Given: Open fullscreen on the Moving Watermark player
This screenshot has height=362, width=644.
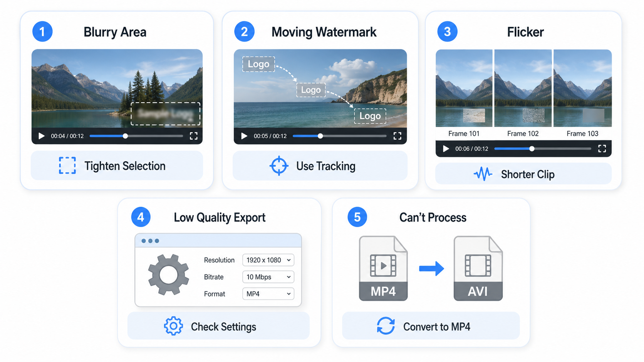Looking at the screenshot, I should point(397,136).
